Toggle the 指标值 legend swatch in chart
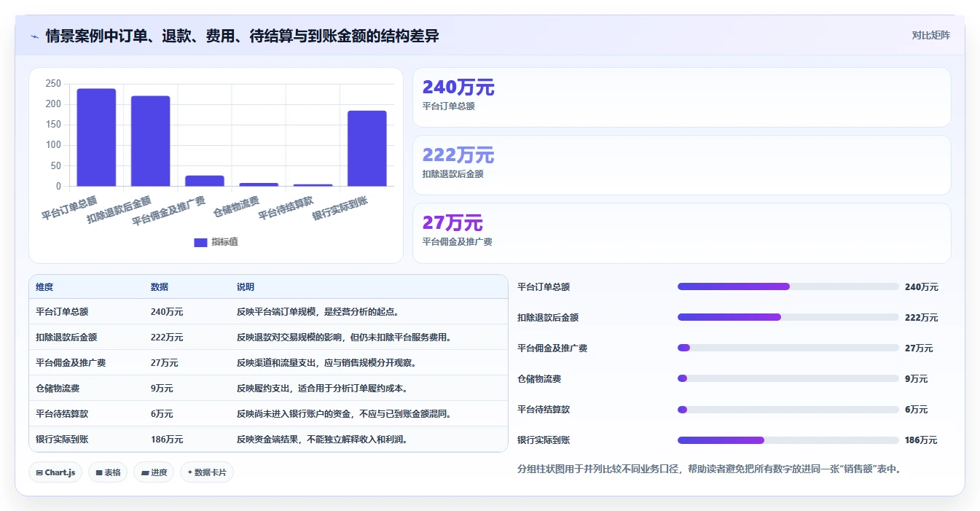 [200, 242]
